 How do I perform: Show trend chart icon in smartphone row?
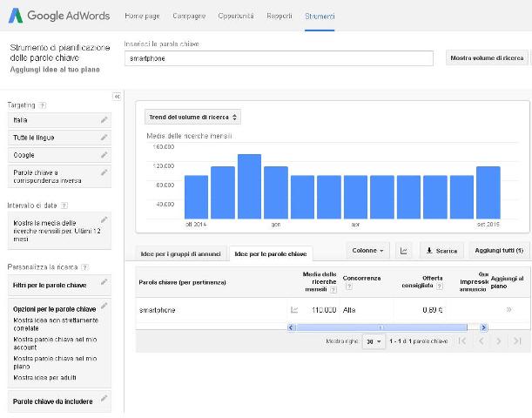294,310
